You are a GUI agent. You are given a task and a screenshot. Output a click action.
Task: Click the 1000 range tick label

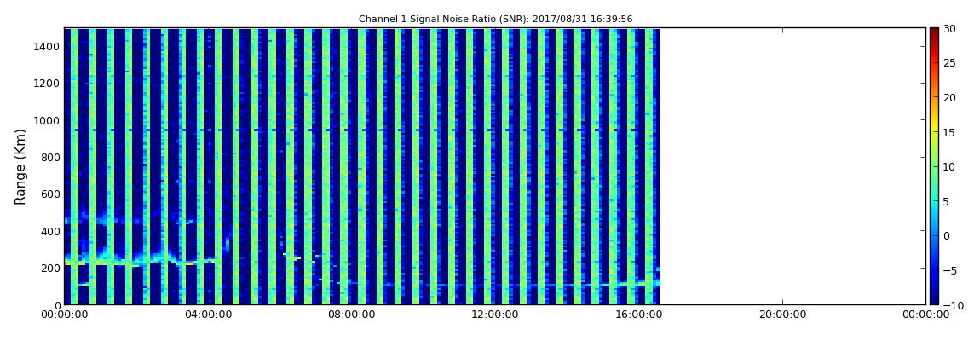(x=48, y=120)
